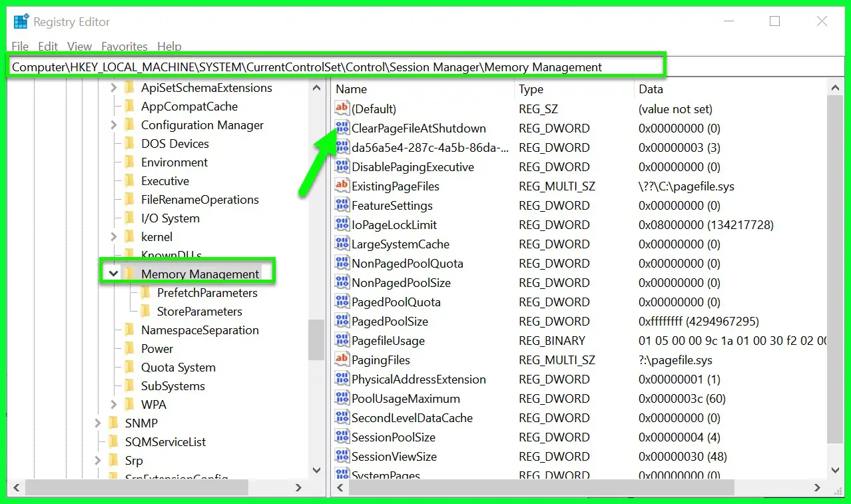Expand the Srp key
This screenshot has height=504, width=851.
tap(97, 461)
